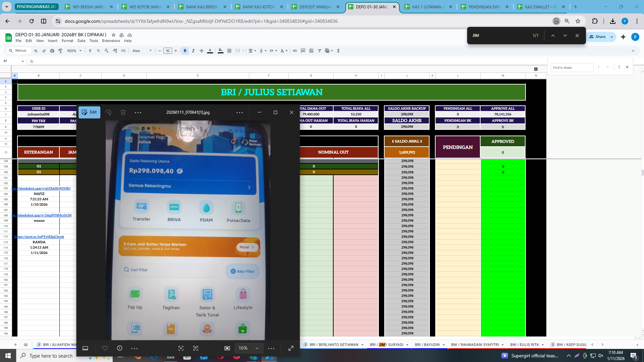Open the File menu

point(18,41)
